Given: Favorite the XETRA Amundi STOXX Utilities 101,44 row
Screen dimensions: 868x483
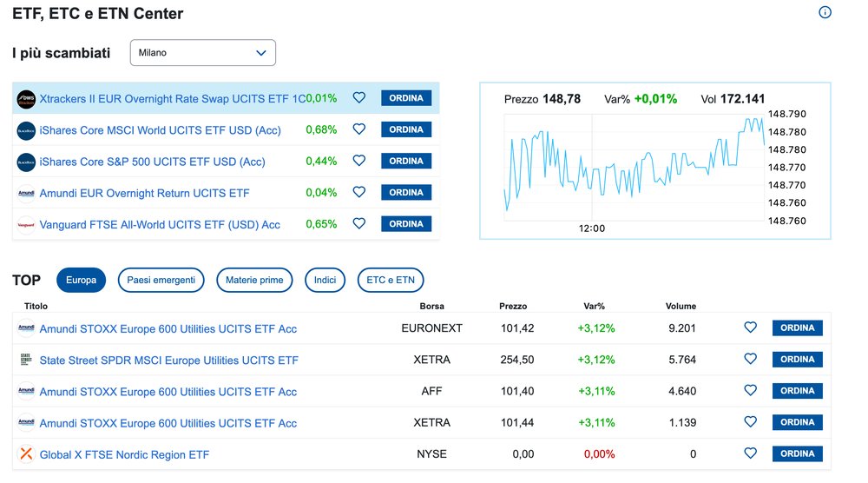Looking at the screenshot, I should 750,422.
